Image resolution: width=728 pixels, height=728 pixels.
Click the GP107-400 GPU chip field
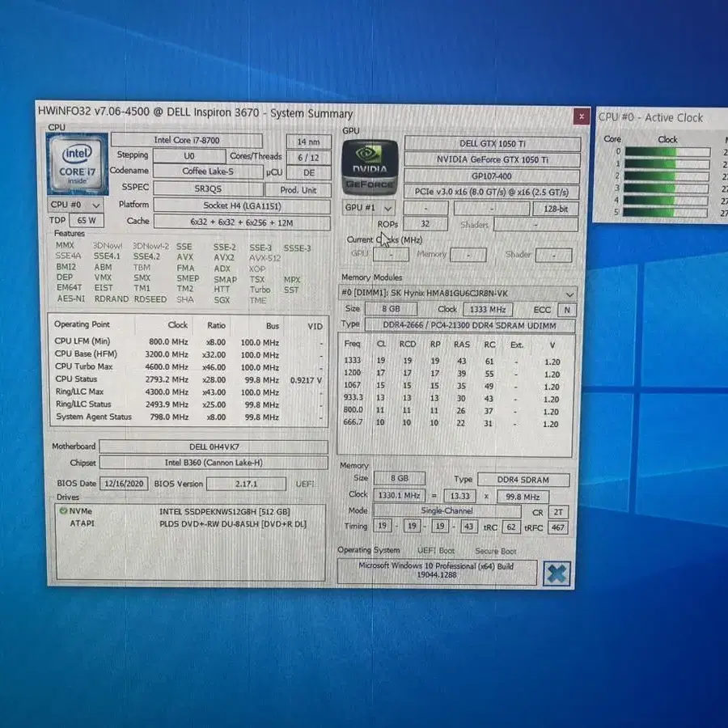point(492,176)
